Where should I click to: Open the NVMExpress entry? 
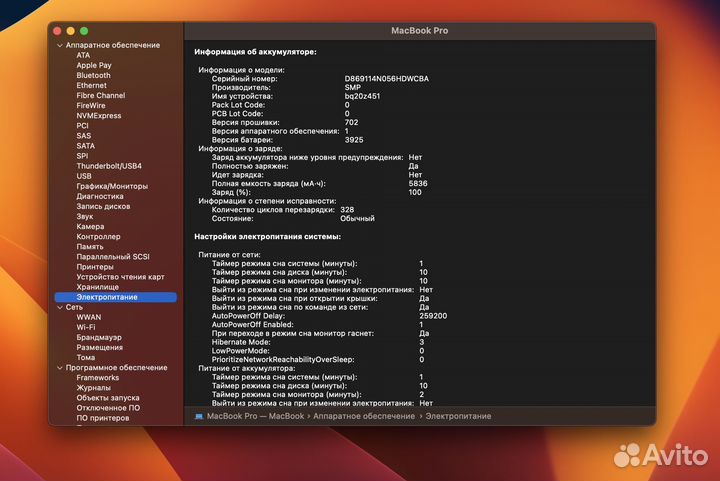[x=99, y=116]
